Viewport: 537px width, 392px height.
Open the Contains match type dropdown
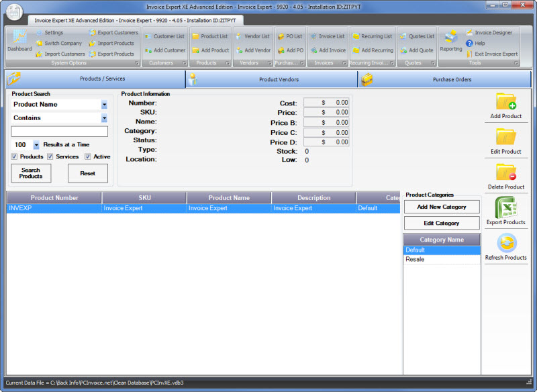coord(104,118)
